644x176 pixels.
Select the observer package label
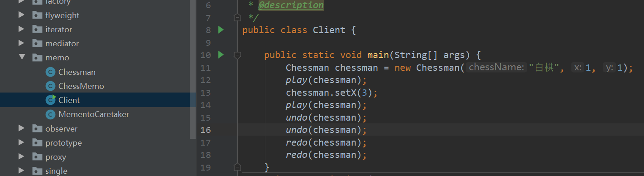[61, 128]
